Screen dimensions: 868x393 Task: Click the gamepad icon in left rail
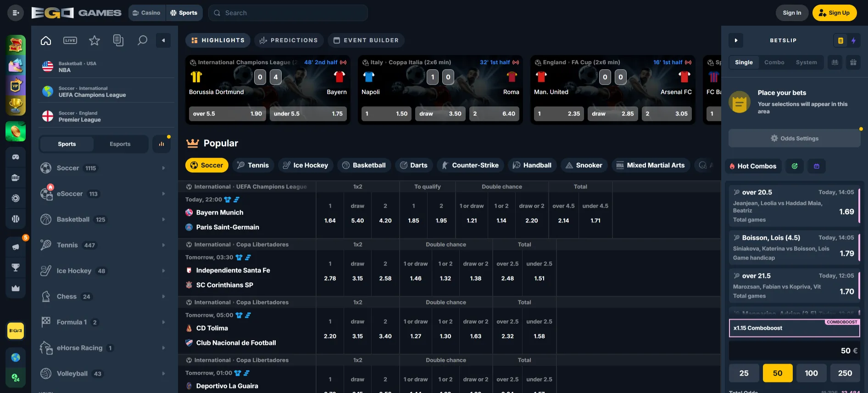16,157
